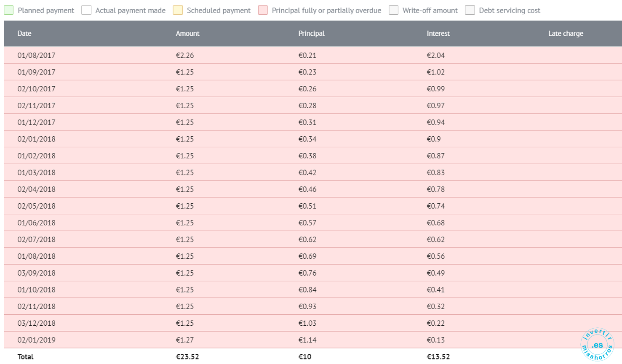This screenshot has width=622, height=364.
Task: Click the Total interest €13.52
Action: point(438,356)
